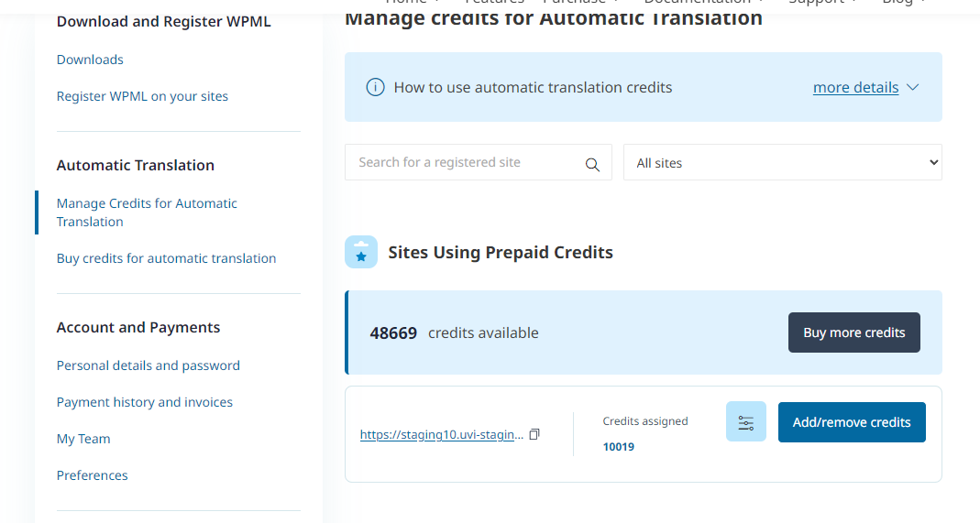Click the info circle icon
This screenshot has width=980, height=523.
pos(375,88)
